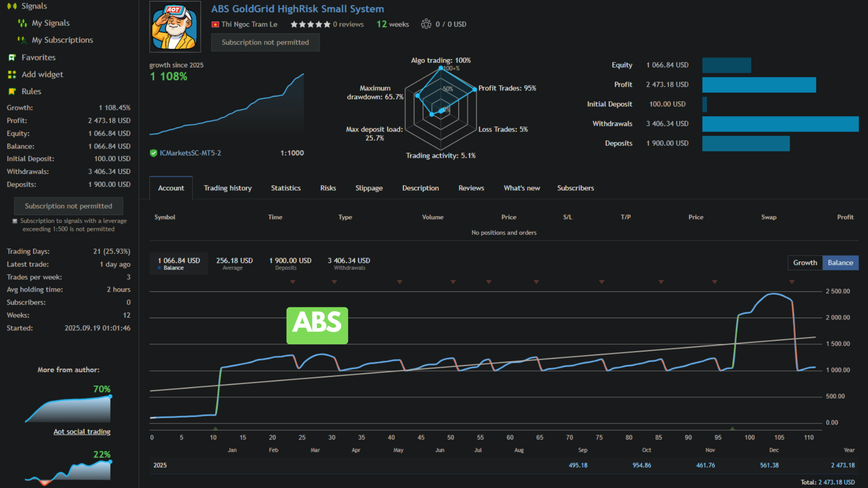This screenshot has width=868, height=488.
Task: Click the Add widget grid icon
Action: 11,74
